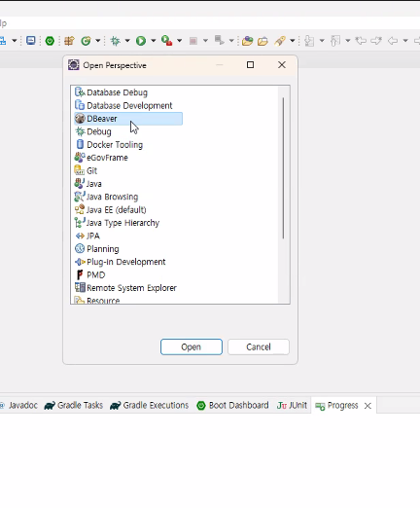Click the Git repository icon in list
The width and height of the screenshot is (420, 509).
tap(80, 170)
